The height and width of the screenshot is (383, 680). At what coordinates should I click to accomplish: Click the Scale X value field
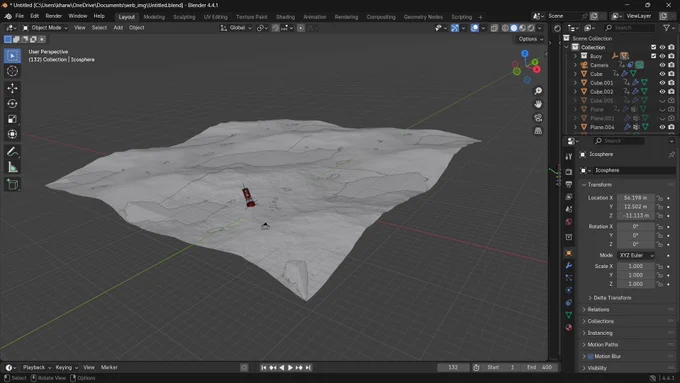(636, 266)
